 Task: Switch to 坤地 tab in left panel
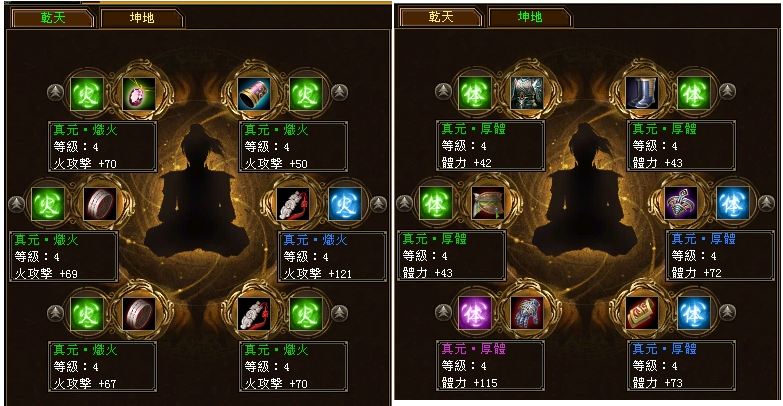142,18
